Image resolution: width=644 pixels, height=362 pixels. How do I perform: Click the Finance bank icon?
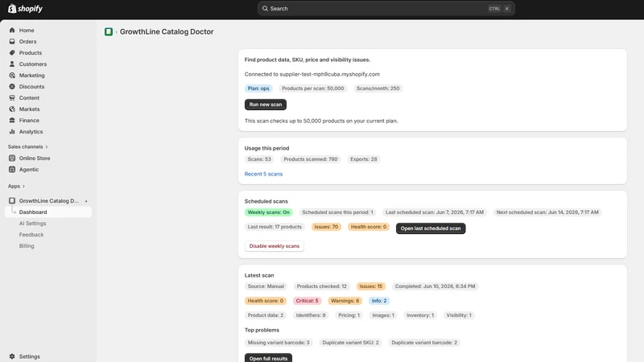[x=12, y=120]
